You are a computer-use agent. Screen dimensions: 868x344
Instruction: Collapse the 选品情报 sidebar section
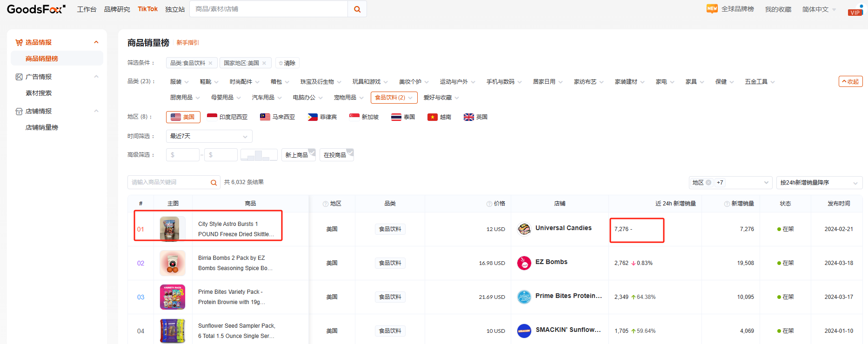coord(96,42)
